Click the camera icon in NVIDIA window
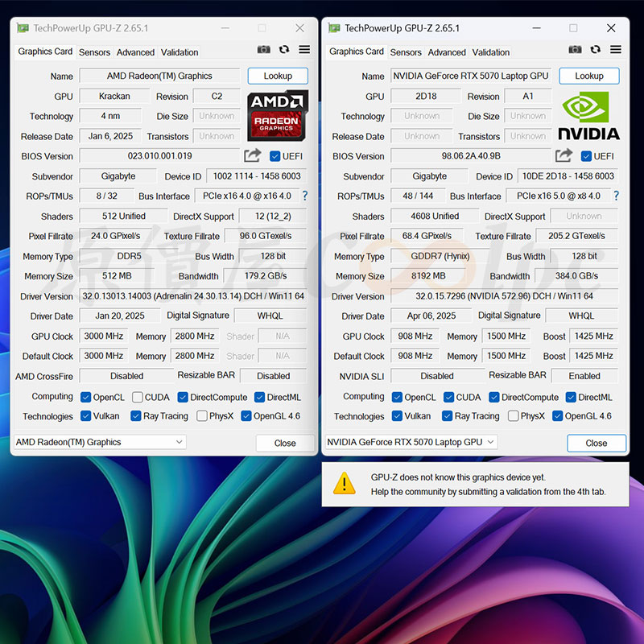 [x=575, y=50]
